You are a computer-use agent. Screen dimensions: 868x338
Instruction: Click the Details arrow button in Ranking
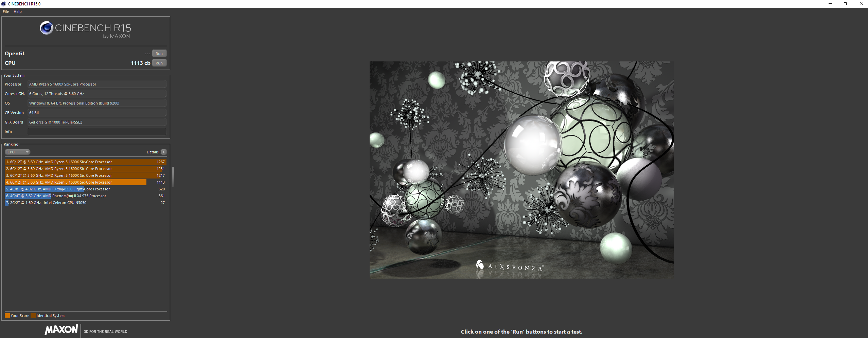point(164,152)
